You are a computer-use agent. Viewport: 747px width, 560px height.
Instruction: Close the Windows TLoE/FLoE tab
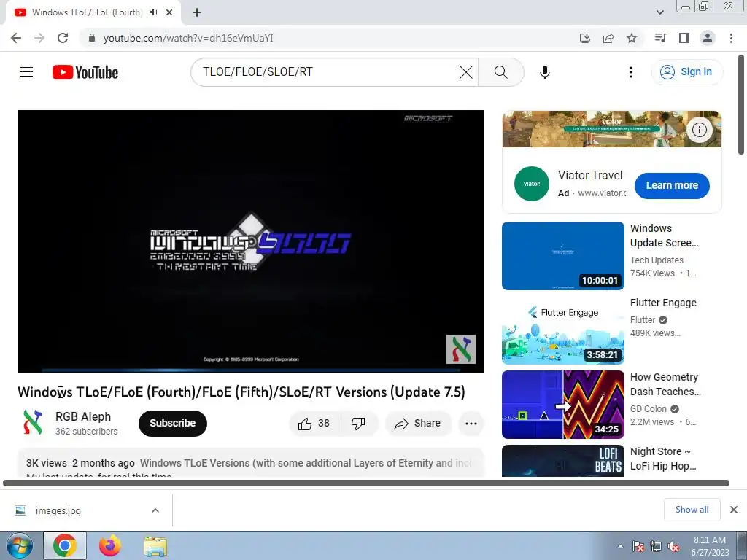tap(169, 12)
